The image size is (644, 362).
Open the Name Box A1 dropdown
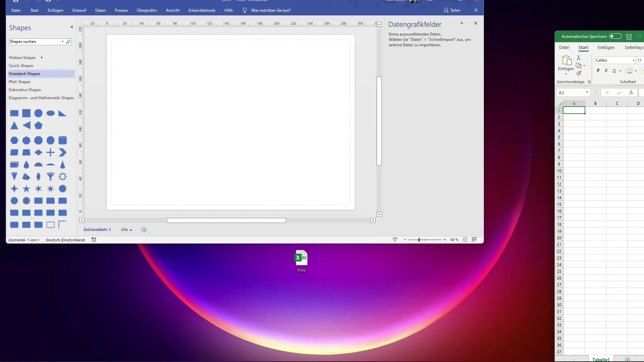click(587, 93)
